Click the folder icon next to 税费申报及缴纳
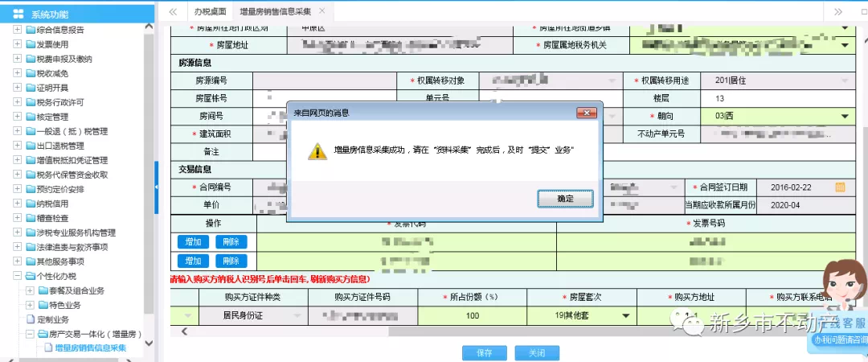Screen dimensions: 868x362 click(31, 59)
